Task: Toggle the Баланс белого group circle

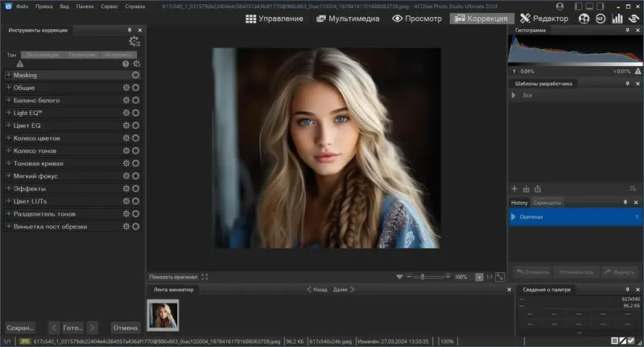Action: tap(135, 100)
